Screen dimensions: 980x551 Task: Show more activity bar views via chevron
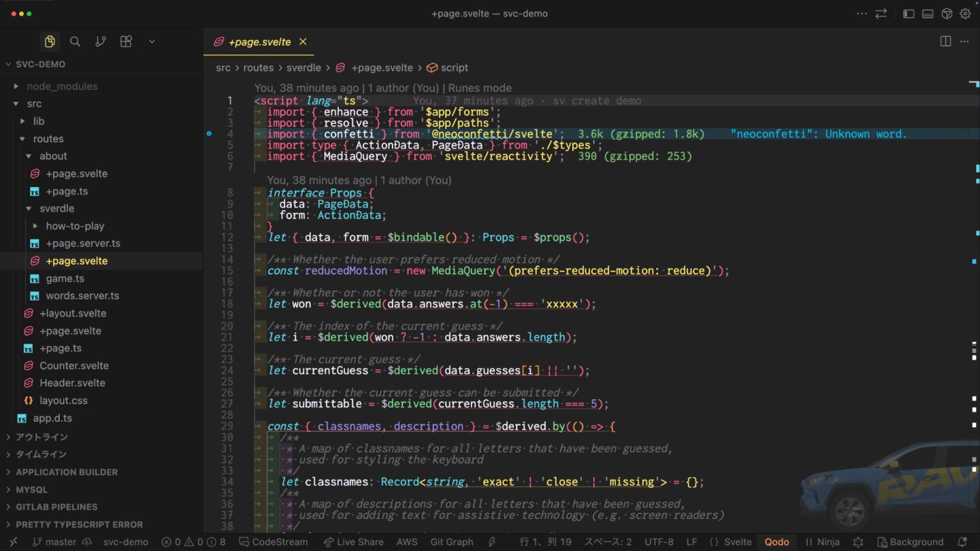152,41
